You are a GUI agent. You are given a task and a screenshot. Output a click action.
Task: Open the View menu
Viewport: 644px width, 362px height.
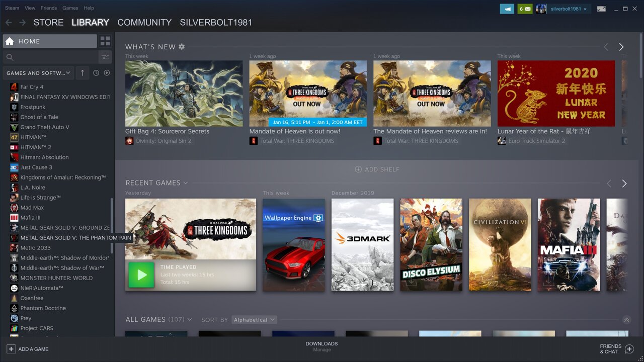pyautogui.click(x=30, y=8)
